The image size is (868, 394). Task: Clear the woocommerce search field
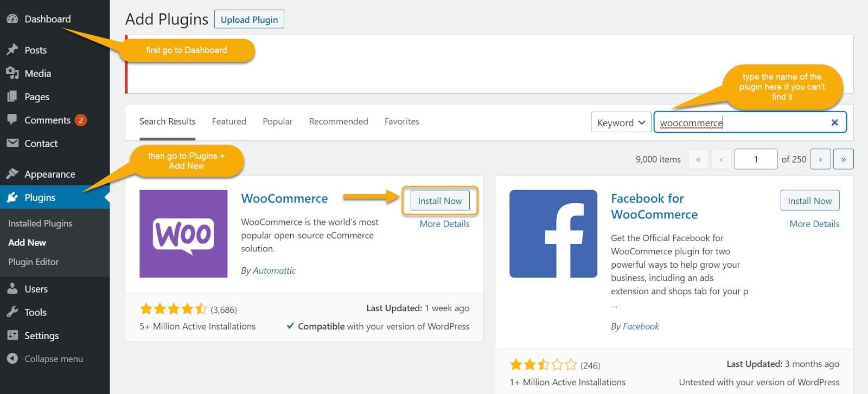[834, 122]
